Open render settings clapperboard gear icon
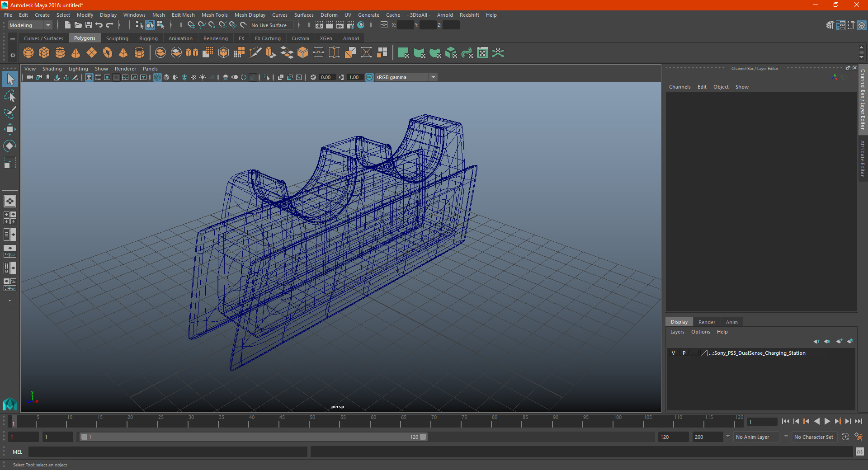868x470 pixels. coord(350,25)
